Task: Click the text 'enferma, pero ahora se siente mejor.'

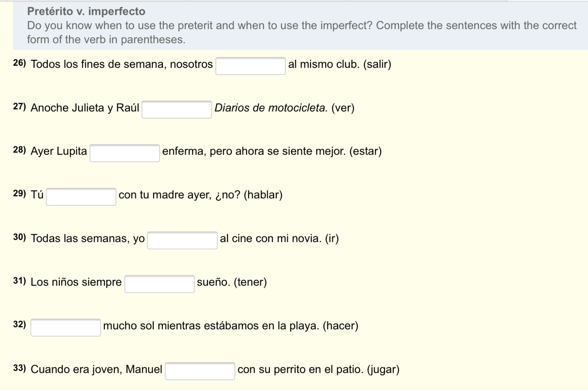Action: click(x=254, y=151)
